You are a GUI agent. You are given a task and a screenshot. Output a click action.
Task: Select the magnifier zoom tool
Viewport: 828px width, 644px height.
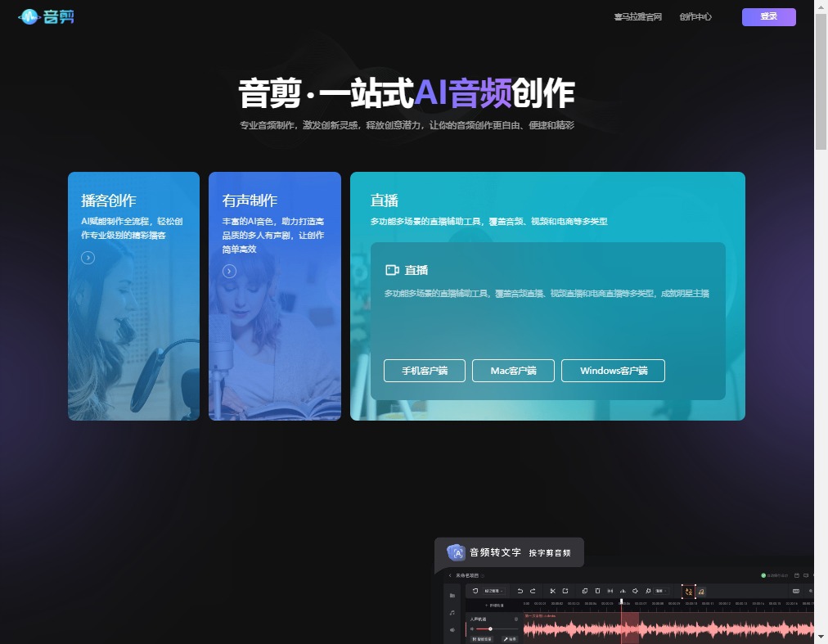coord(648,591)
